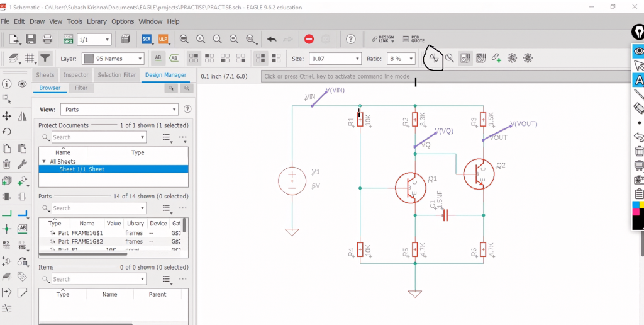Select the Move tool in left toolbar
This screenshot has width=644, height=325.
point(7,116)
